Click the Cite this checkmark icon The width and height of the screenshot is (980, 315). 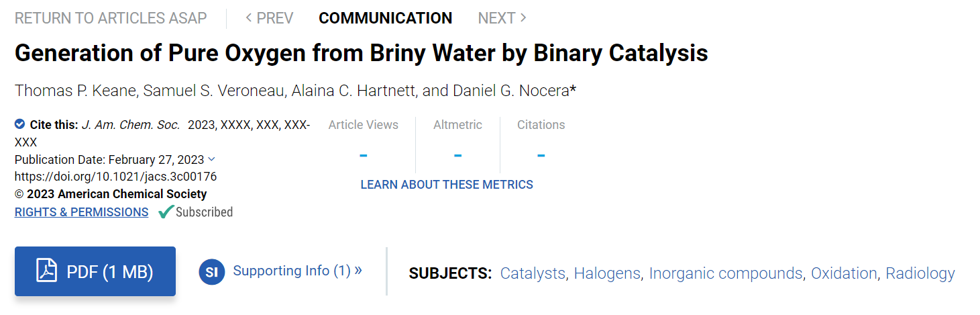pos(19,124)
